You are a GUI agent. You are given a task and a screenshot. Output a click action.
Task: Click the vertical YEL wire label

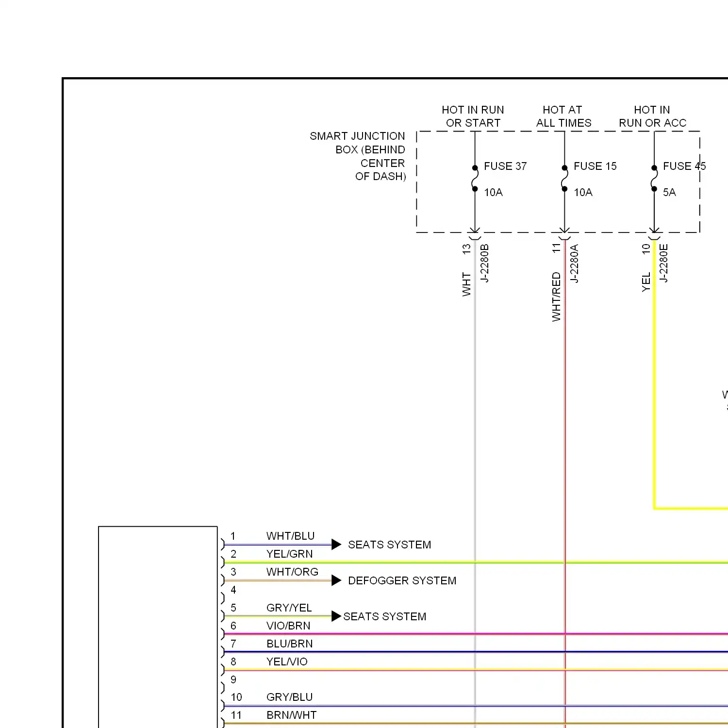[646, 282]
